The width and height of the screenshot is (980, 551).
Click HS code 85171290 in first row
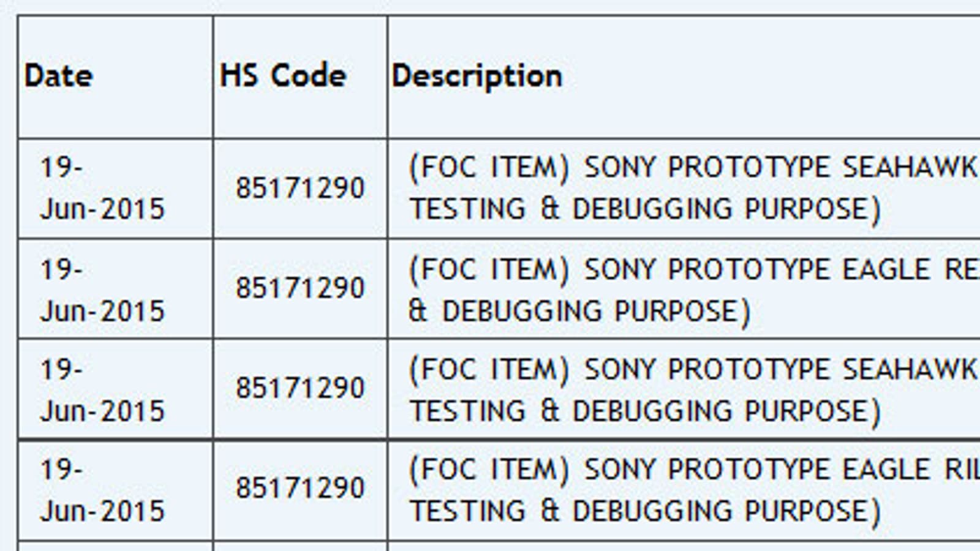pos(300,188)
